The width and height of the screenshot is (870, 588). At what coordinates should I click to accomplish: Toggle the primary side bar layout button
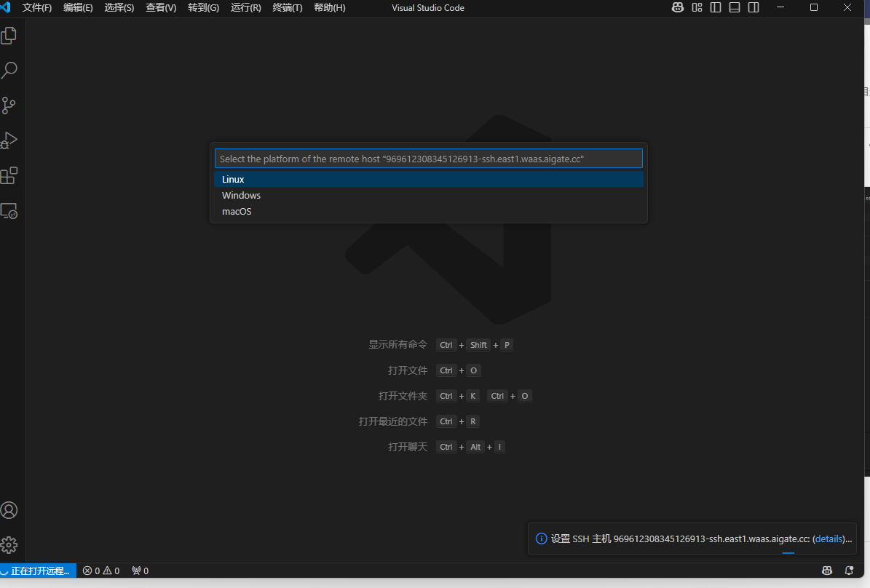tap(716, 8)
